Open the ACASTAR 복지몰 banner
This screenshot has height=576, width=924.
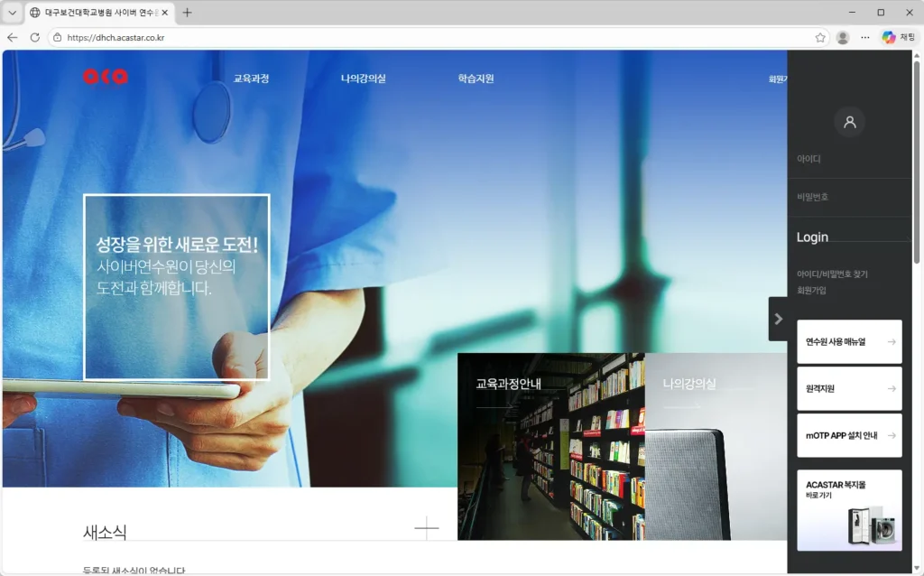[x=849, y=510]
